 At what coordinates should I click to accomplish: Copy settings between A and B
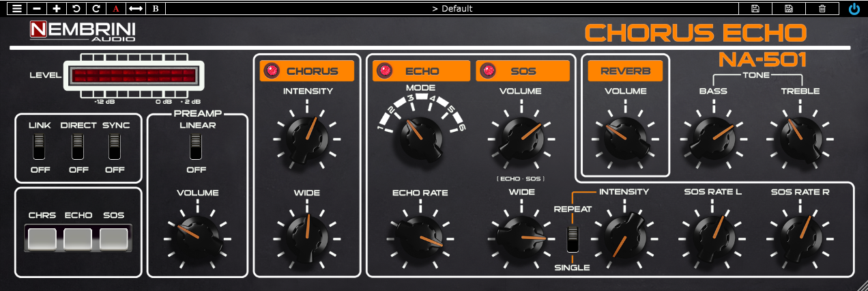click(x=136, y=9)
